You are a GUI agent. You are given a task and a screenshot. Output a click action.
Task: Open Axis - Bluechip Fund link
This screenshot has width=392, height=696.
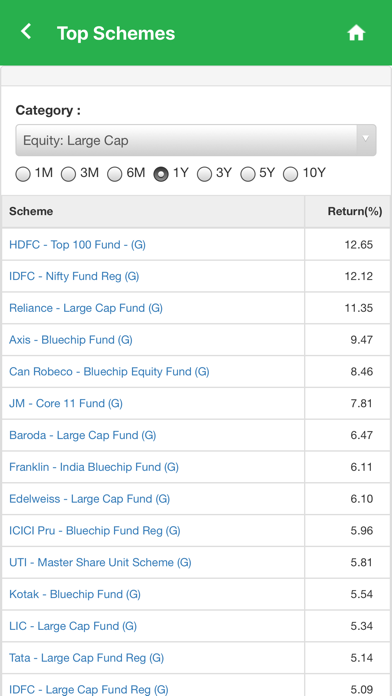click(x=71, y=340)
